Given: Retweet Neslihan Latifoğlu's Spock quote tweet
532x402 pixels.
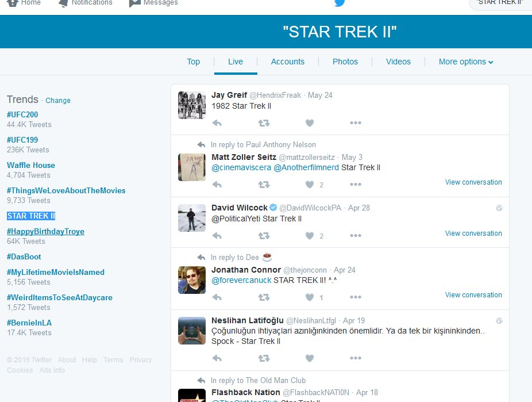Looking at the screenshot, I should click(264, 358).
